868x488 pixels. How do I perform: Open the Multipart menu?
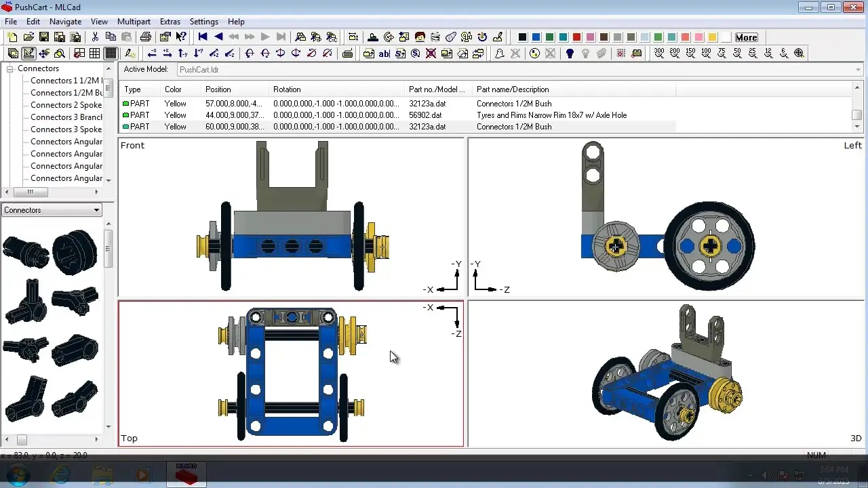[134, 22]
